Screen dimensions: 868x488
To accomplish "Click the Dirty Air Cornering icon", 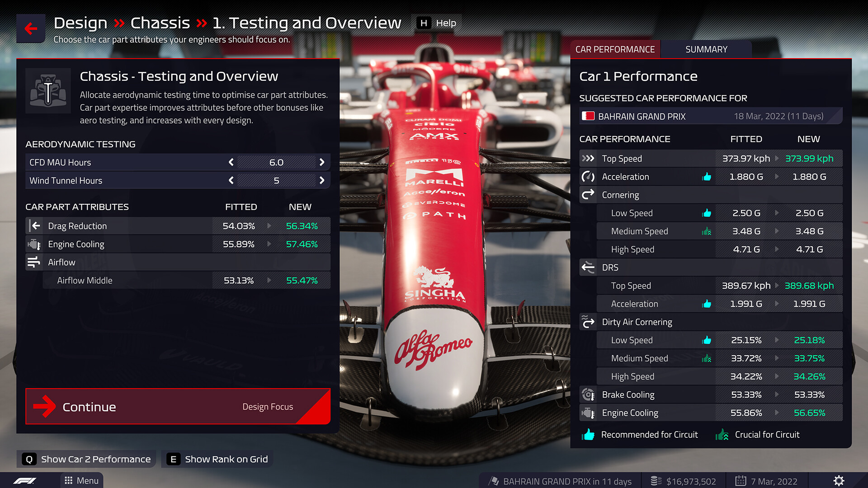I will [x=589, y=322].
